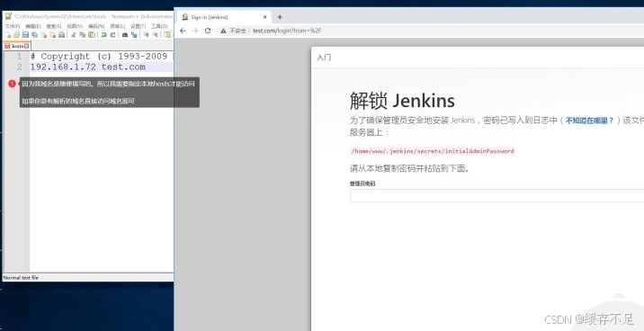Image resolution: width=644 pixels, height=331 pixels.
Task: Click the Save All icon in Notepad++
Action: (x=34, y=35)
